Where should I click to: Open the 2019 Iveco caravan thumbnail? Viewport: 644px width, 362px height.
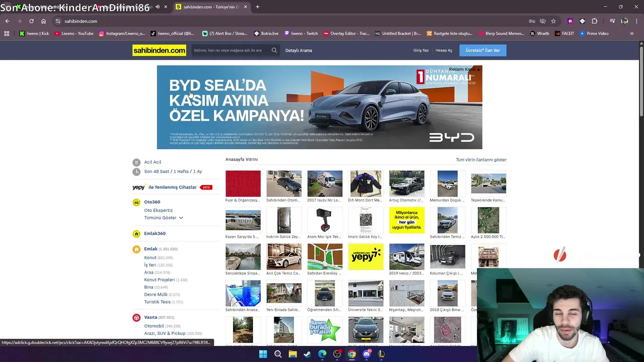pyautogui.click(x=407, y=256)
